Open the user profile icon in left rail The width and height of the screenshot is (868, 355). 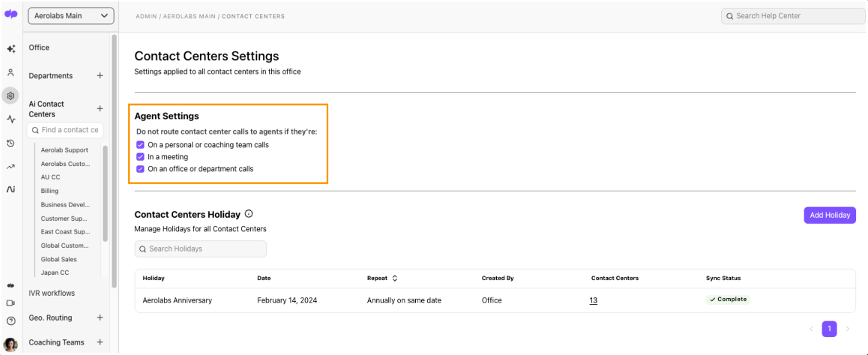[x=10, y=72]
